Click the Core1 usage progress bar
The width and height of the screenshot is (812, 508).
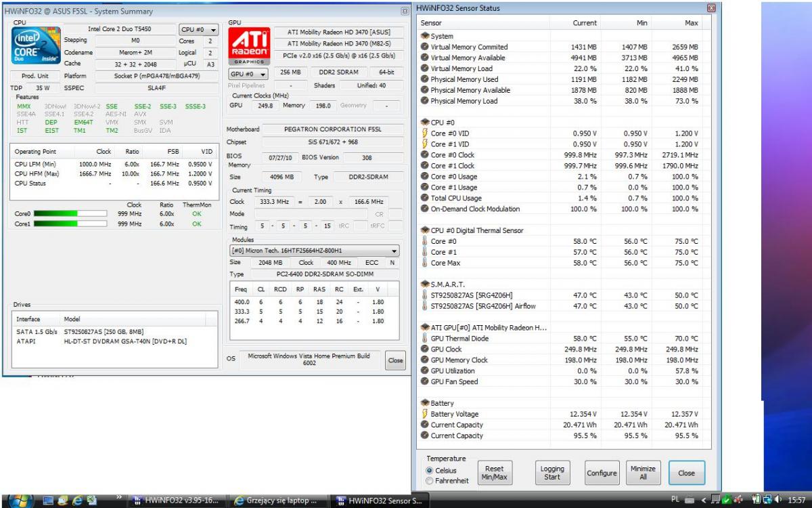(70, 224)
